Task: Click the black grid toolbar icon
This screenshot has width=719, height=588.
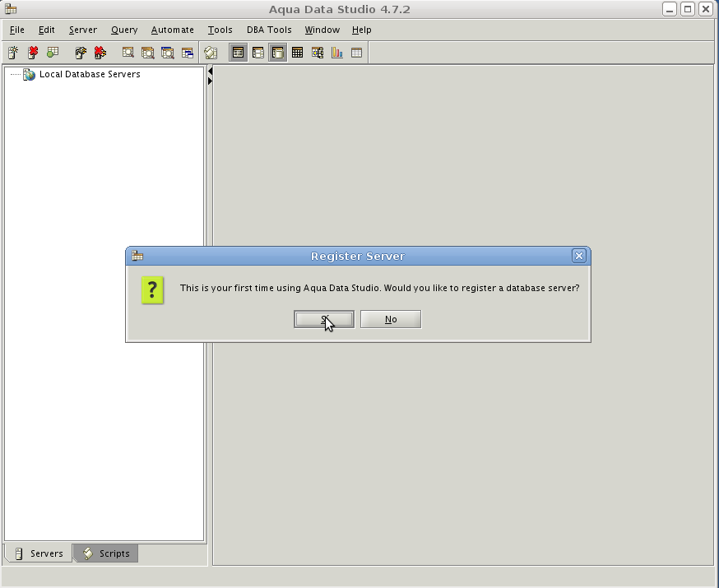Action: [x=297, y=53]
